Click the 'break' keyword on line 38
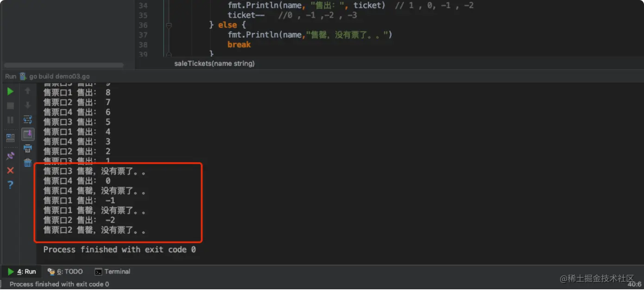Viewport: 644px width, 293px height. 239,45
